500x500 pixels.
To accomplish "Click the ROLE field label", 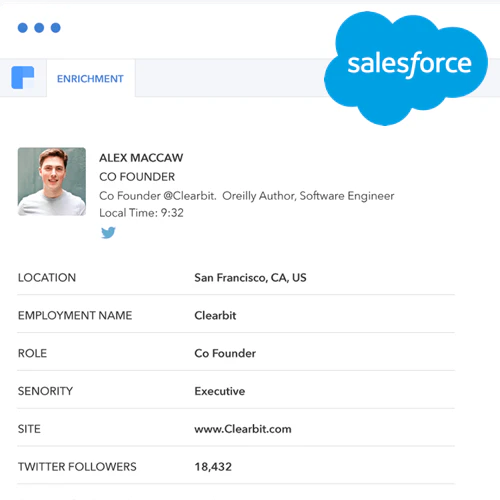I will click(32, 353).
